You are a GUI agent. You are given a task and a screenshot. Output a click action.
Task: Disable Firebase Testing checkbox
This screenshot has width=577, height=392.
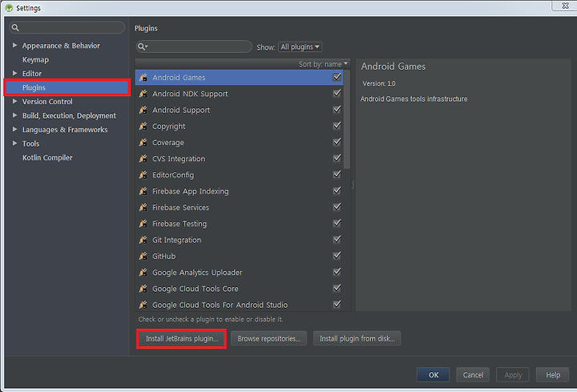tap(337, 223)
